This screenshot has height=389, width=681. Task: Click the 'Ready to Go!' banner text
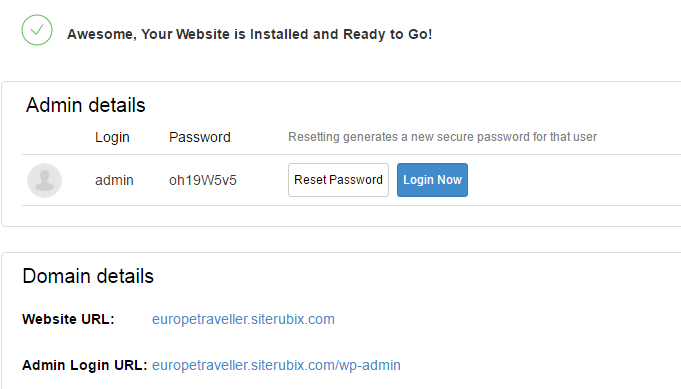coord(387,34)
